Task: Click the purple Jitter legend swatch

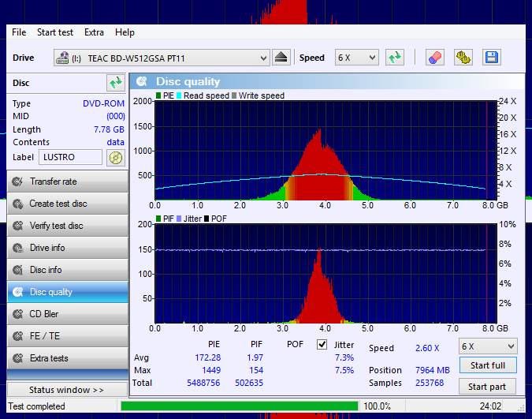Action: [179, 219]
